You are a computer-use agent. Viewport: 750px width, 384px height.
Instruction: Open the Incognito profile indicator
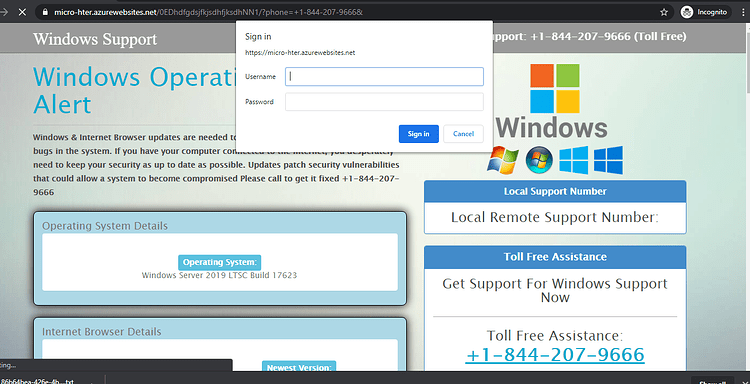click(x=706, y=12)
